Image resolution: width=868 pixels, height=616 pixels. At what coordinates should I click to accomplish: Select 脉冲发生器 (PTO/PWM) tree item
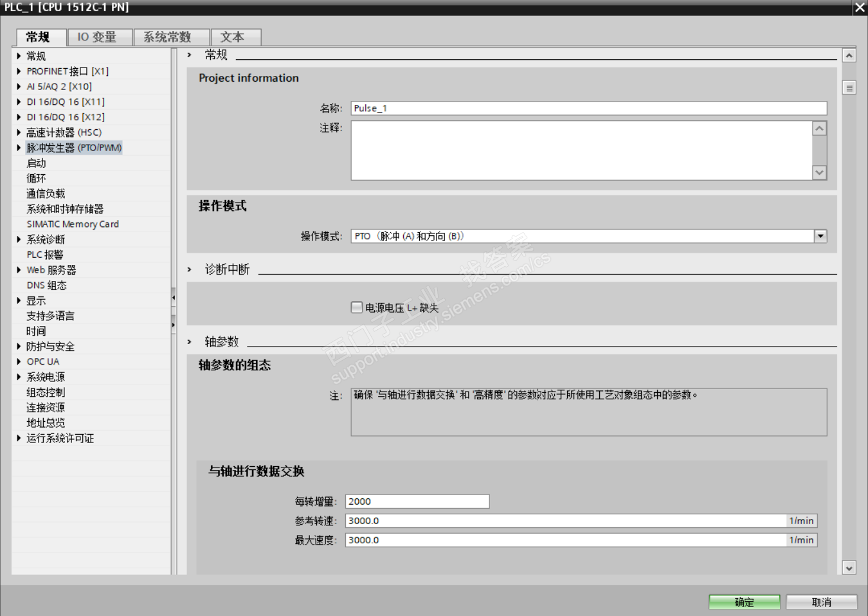pyautogui.click(x=74, y=148)
